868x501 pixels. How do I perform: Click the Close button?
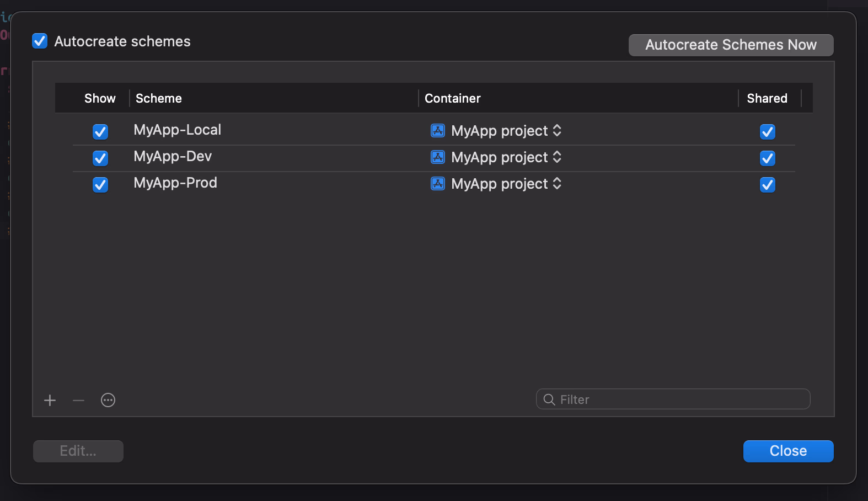click(x=788, y=451)
